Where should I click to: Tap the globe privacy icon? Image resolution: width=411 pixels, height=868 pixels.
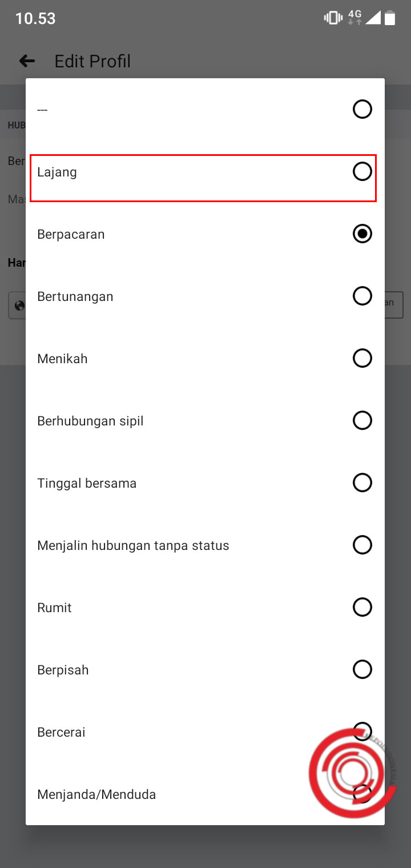[19, 306]
